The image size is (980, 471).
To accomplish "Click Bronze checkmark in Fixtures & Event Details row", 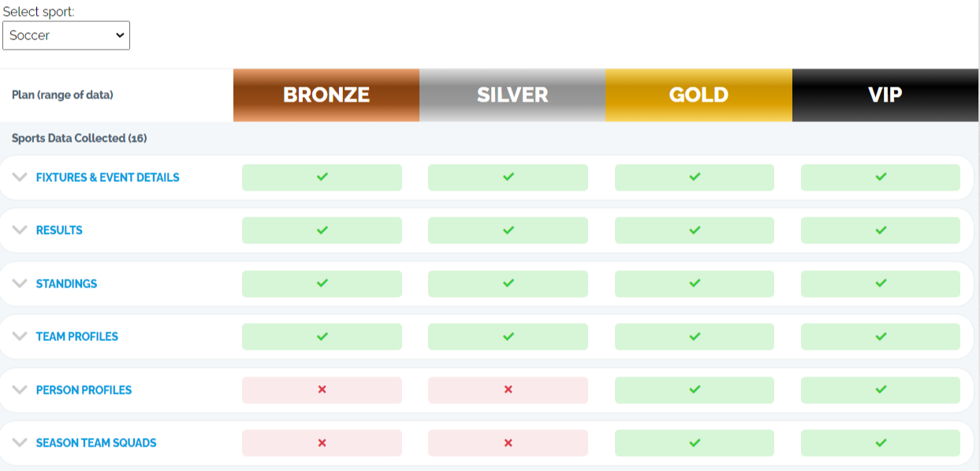I will coord(322,177).
